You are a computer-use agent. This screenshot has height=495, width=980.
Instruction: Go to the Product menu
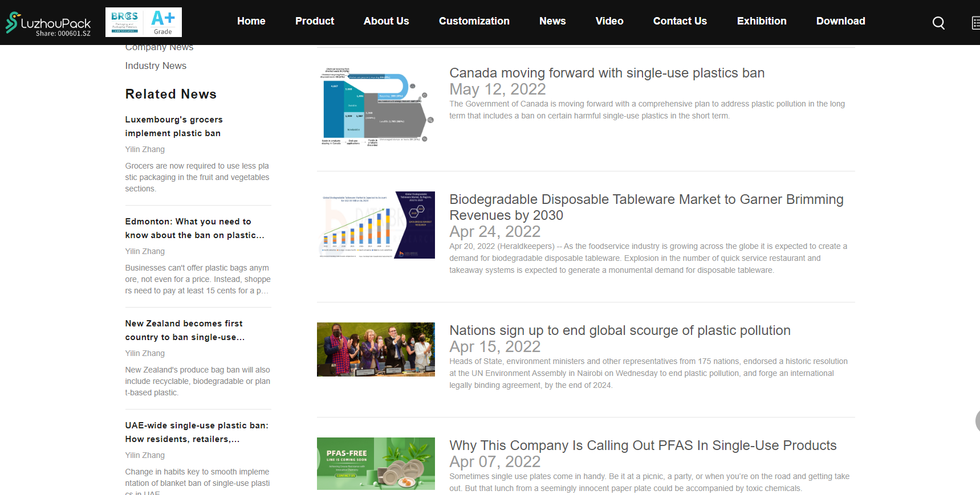(x=314, y=21)
